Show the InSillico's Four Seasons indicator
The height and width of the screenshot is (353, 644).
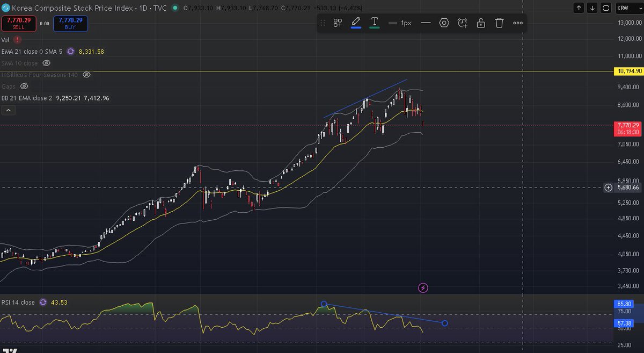[x=86, y=75]
